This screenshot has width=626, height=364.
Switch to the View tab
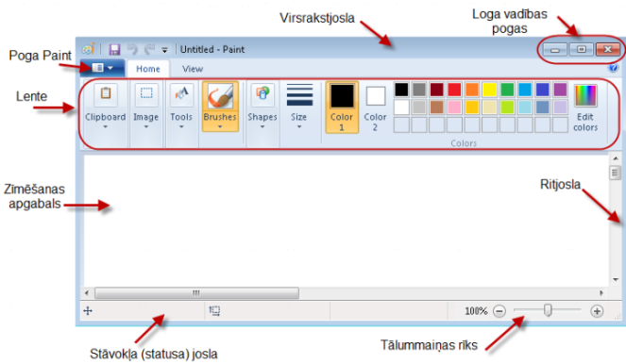tap(193, 69)
